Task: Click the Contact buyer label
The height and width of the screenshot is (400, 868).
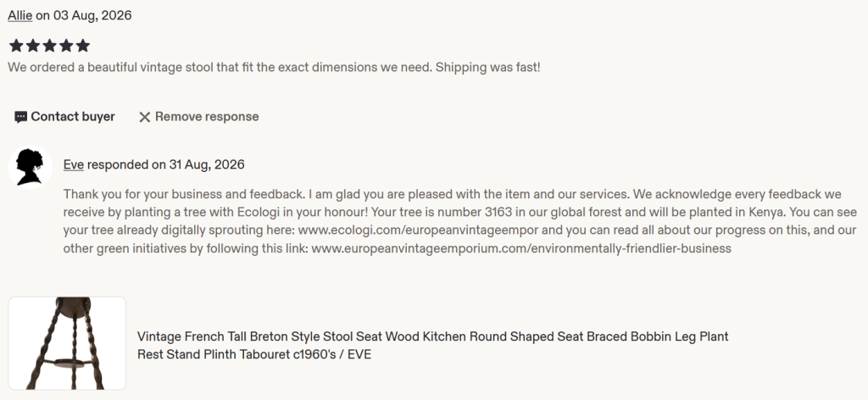Action: pos(73,117)
